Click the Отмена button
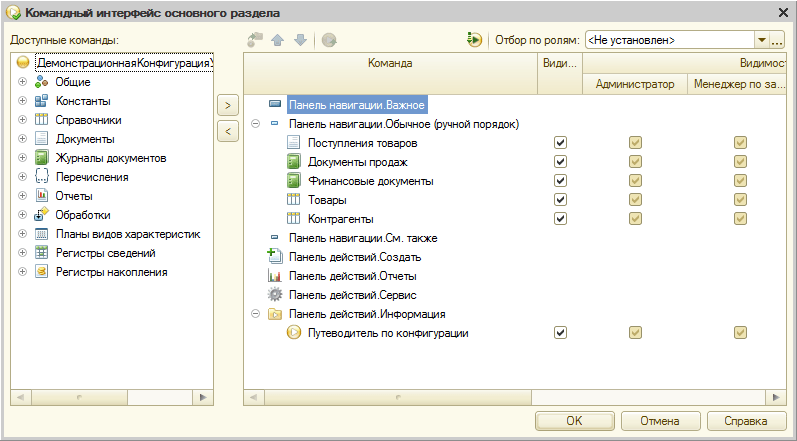Image resolution: width=797 pixels, height=441 pixels. pos(660,421)
